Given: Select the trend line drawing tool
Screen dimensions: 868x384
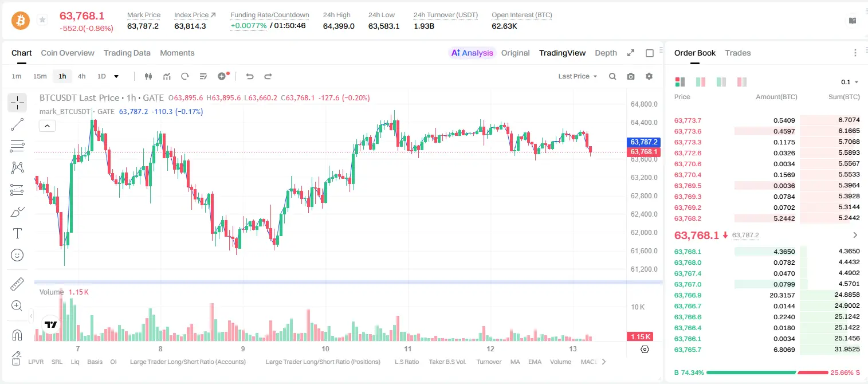Looking at the screenshot, I should [x=17, y=124].
